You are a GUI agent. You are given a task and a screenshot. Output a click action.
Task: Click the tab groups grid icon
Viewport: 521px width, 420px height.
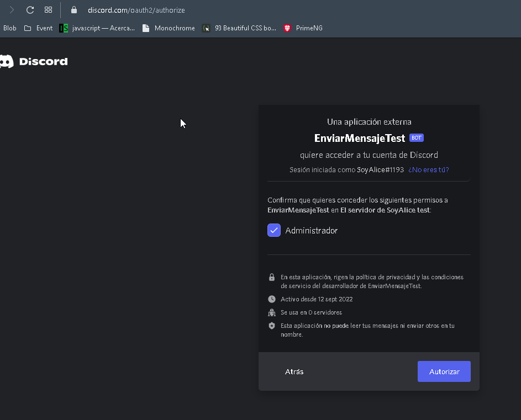pyautogui.click(x=49, y=9)
